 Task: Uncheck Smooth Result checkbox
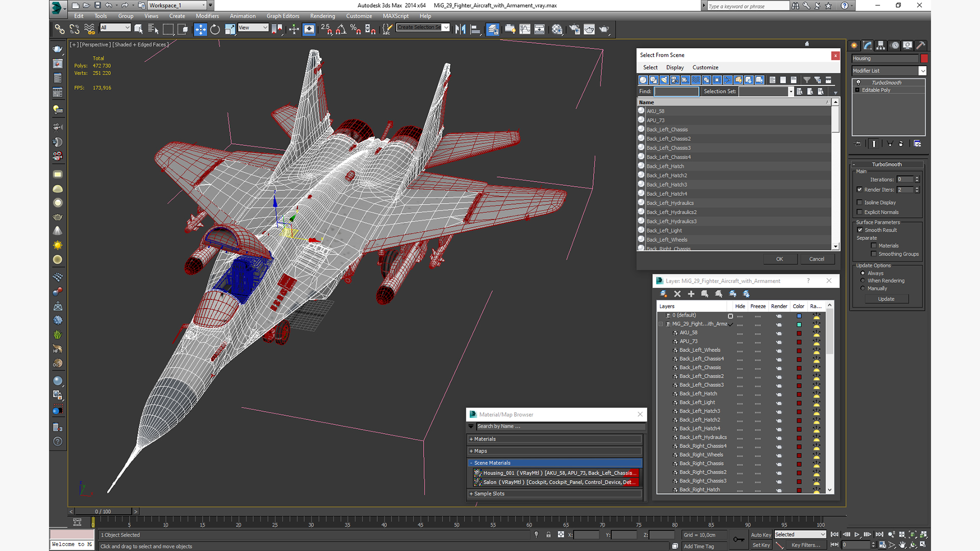(x=860, y=230)
